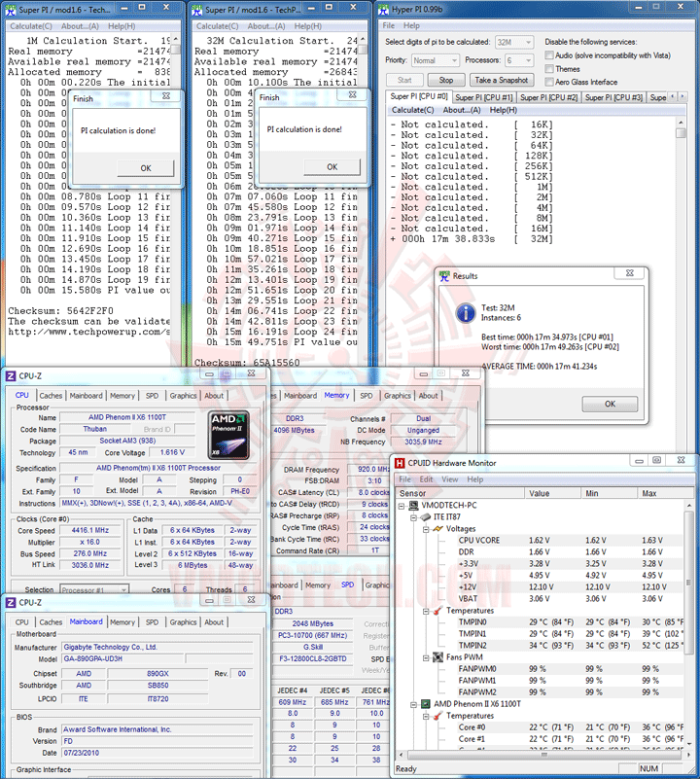The width and height of the screenshot is (700, 779).
Task: Click the CPU-Z Z logo in CPU window
Action: [x=11, y=376]
